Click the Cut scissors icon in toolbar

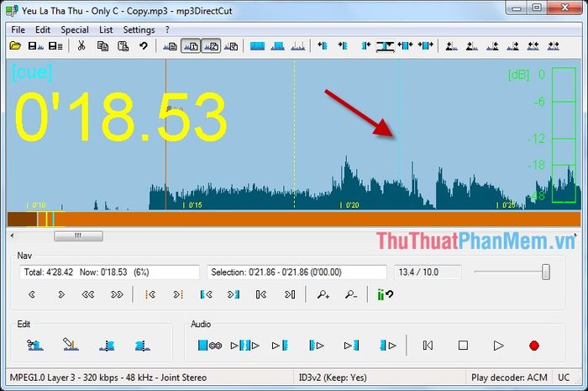81,46
